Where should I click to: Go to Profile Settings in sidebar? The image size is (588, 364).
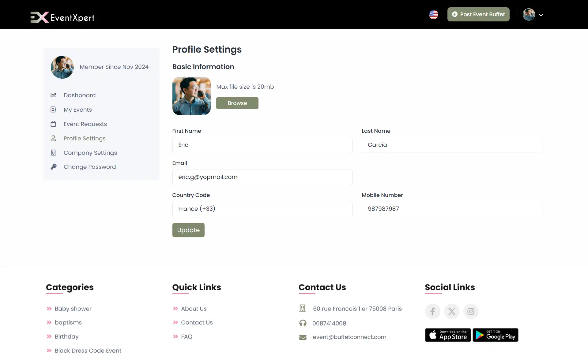pos(85,138)
